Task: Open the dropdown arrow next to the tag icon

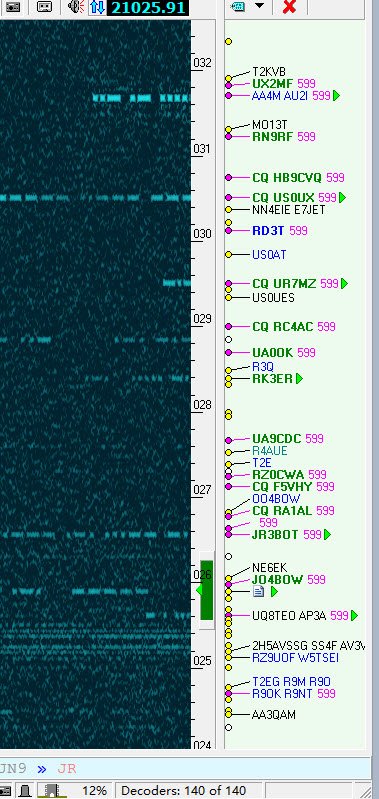Action: (259, 6)
